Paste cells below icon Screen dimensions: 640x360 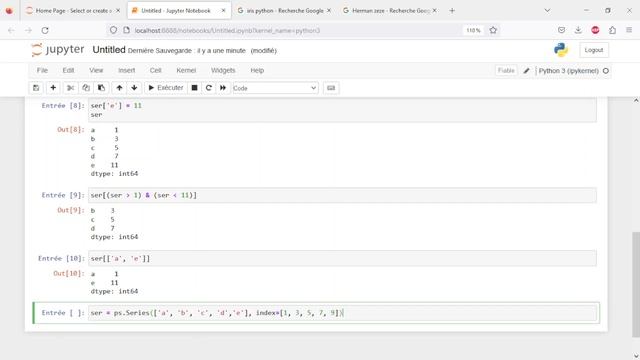coord(101,88)
